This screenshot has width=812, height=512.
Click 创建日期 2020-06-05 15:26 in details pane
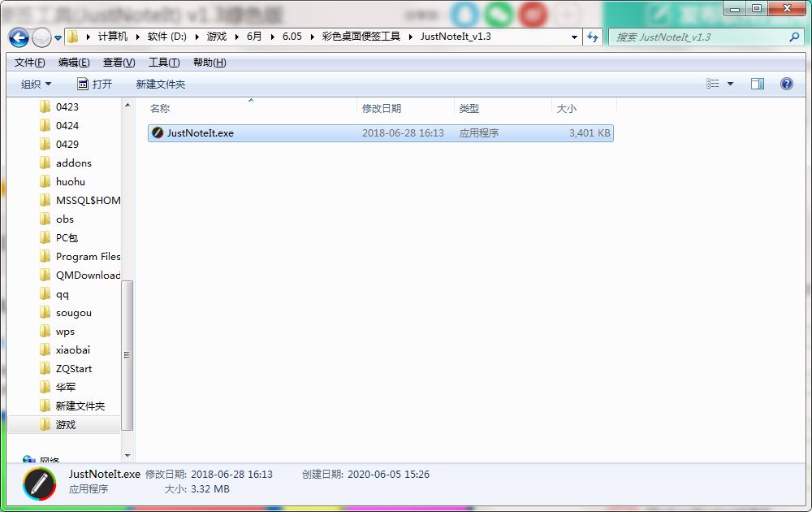(x=365, y=474)
